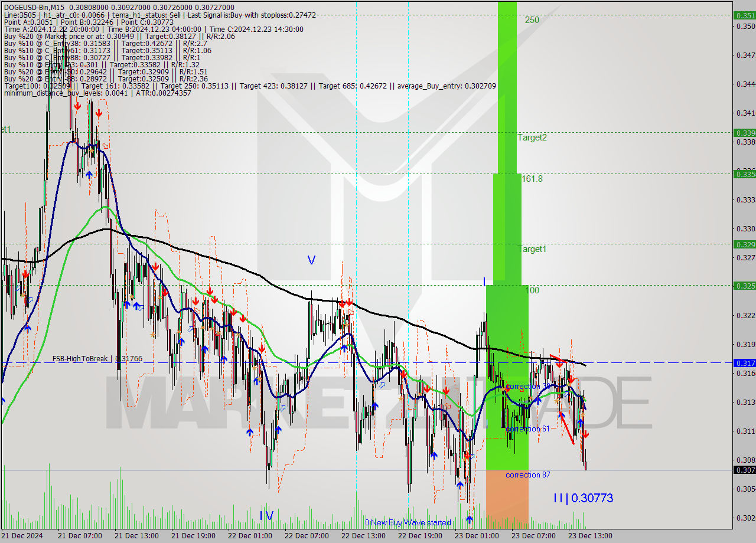Click the 'Time A:2024.12.22 20:00:00' line
756x543 pixels.
click(154, 29)
